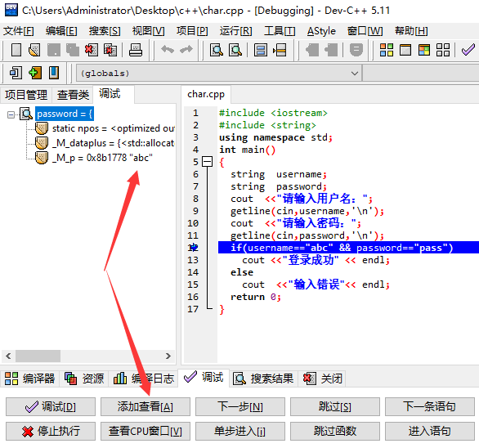Click the New file toolbar icon
Image resolution: width=479 pixels, height=448 pixels.
[x=16, y=50]
